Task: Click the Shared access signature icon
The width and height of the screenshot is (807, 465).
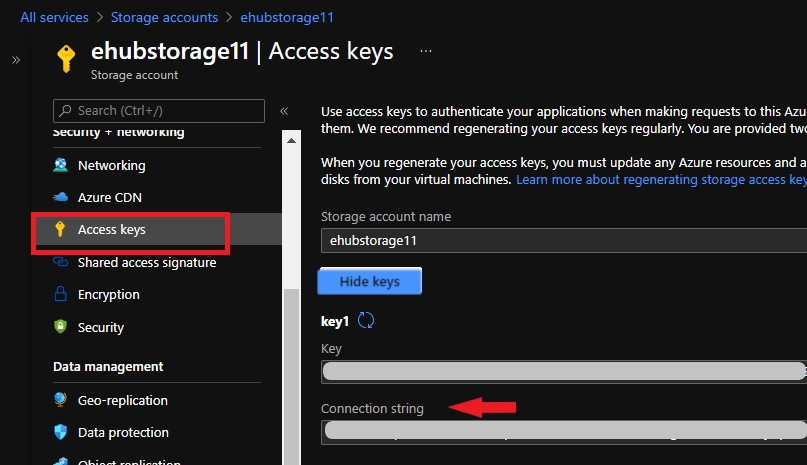Action: click(x=60, y=262)
